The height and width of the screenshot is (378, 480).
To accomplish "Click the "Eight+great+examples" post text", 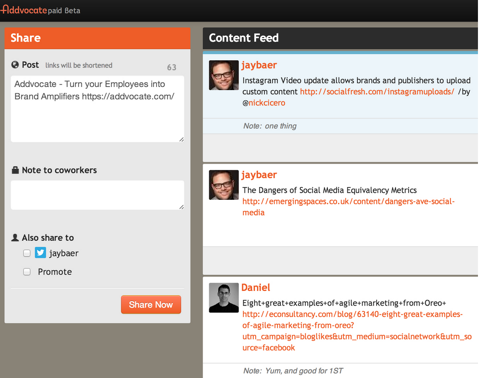I will pyautogui.click(x=344, y=303).
